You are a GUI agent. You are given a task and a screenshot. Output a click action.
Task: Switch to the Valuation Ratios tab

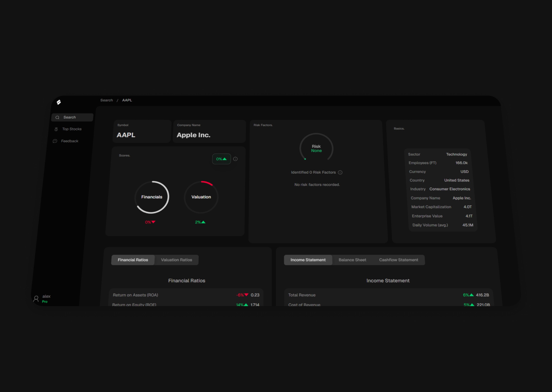(176, 260)
